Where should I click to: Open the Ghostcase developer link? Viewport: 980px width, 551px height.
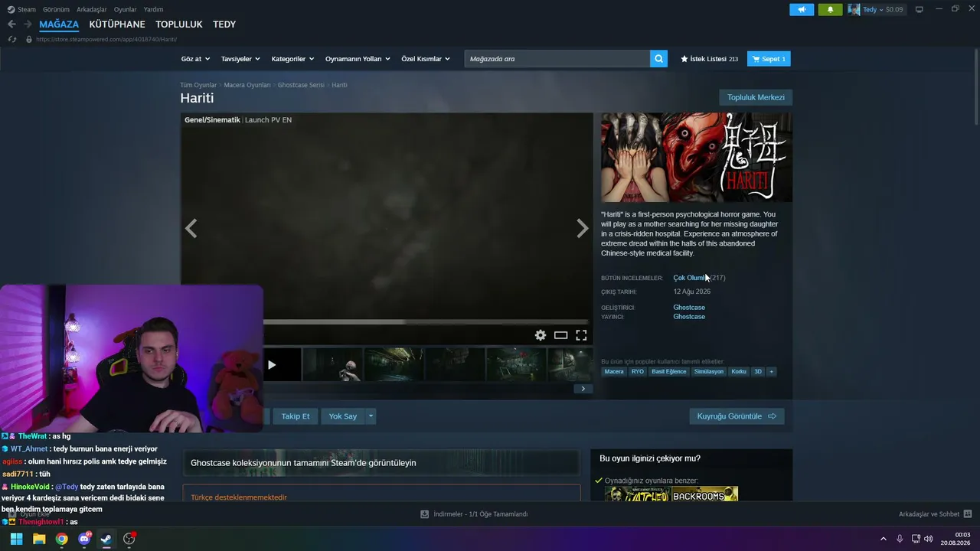click(x=689, y=308)
